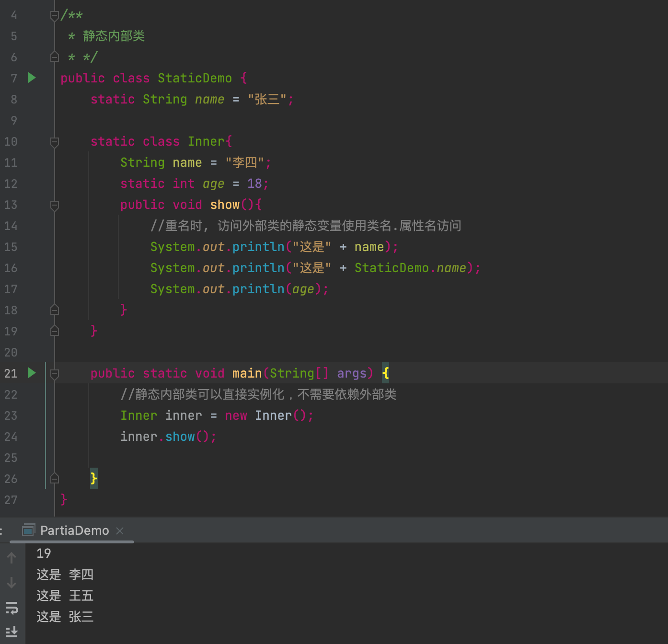
Task: Click fold end marker at line 18
Action: pyautogui.click(x=55, y=310)
